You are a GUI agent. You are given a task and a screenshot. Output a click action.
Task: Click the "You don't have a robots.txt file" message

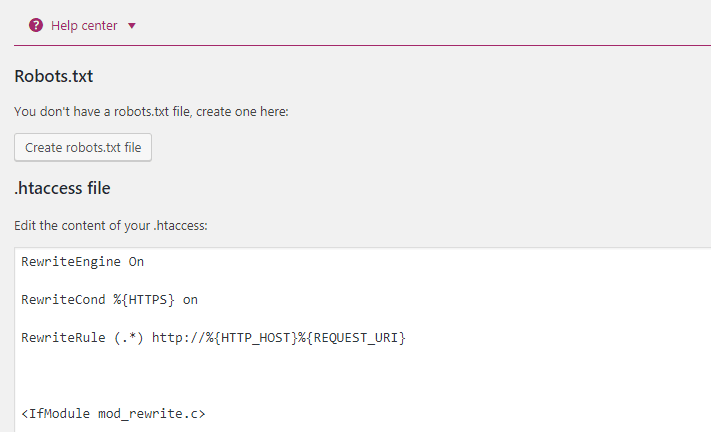point(151,112)
